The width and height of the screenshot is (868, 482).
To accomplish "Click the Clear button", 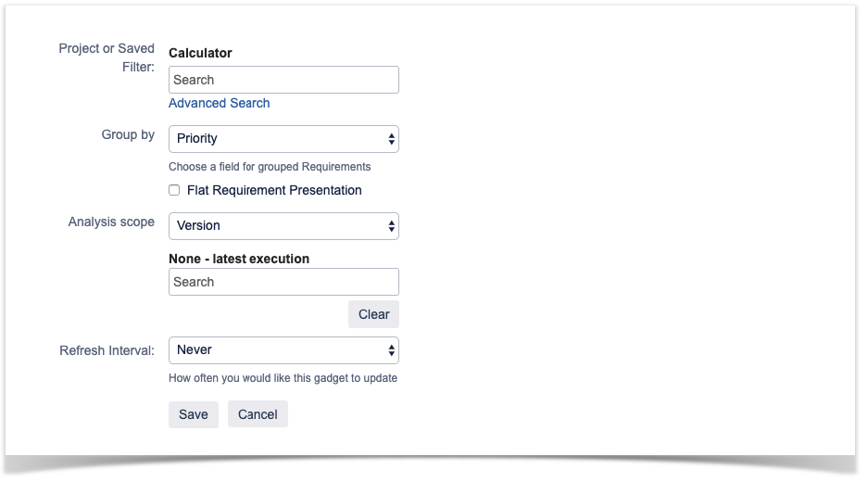I will pyautogui.click(x=373, y=314).
